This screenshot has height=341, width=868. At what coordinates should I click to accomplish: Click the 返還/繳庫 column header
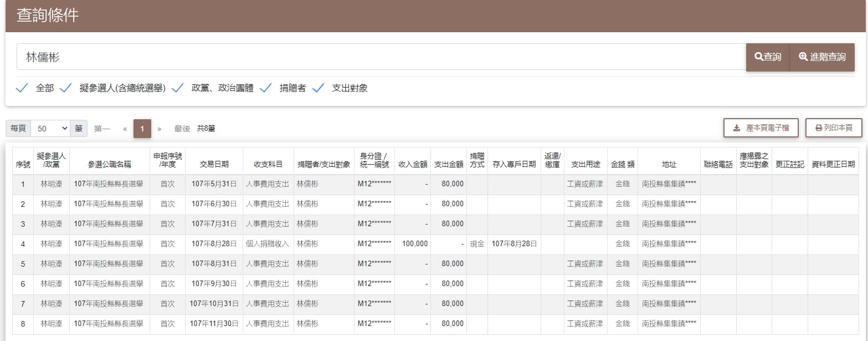(x=553, y=161)
